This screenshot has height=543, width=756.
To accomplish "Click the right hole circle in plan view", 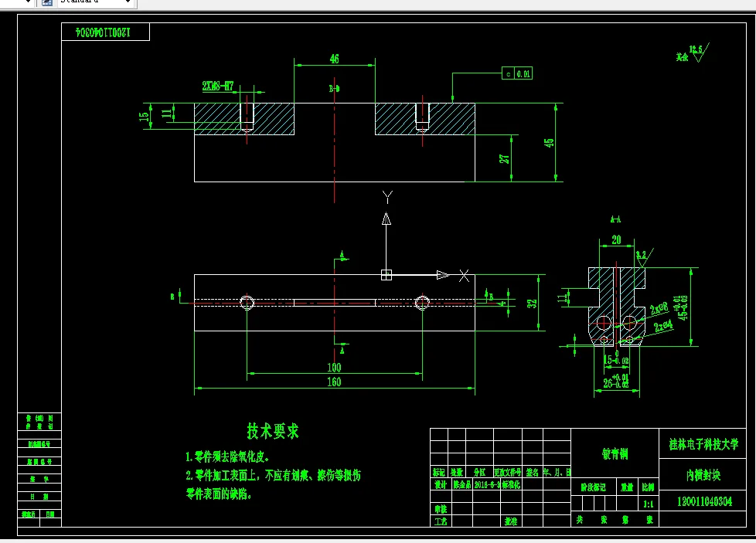I will [x=422, y=303].
